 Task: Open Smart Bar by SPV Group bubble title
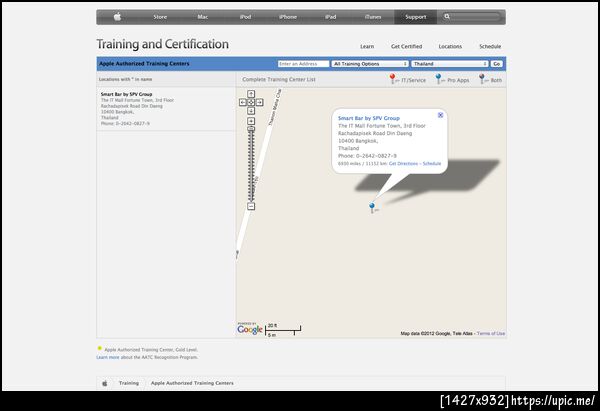(369, 118)
